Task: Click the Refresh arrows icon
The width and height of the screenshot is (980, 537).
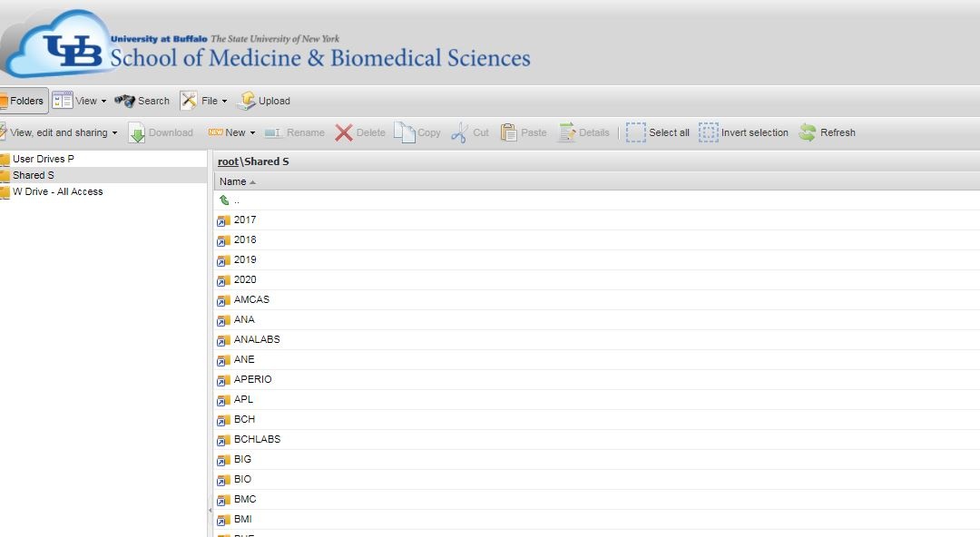Action: 808,132
